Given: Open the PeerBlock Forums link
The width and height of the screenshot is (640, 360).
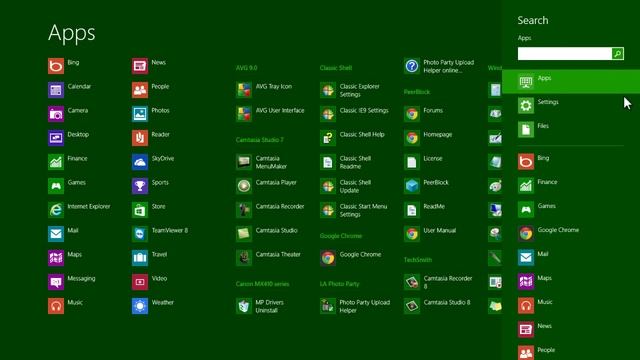Looking at the screenshot, I should [x=424, y=114].
